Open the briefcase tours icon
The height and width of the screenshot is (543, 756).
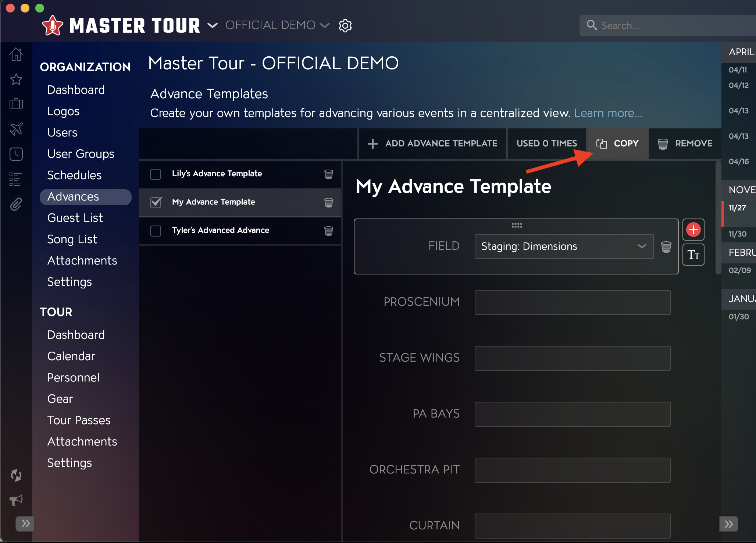pos(16,104)
